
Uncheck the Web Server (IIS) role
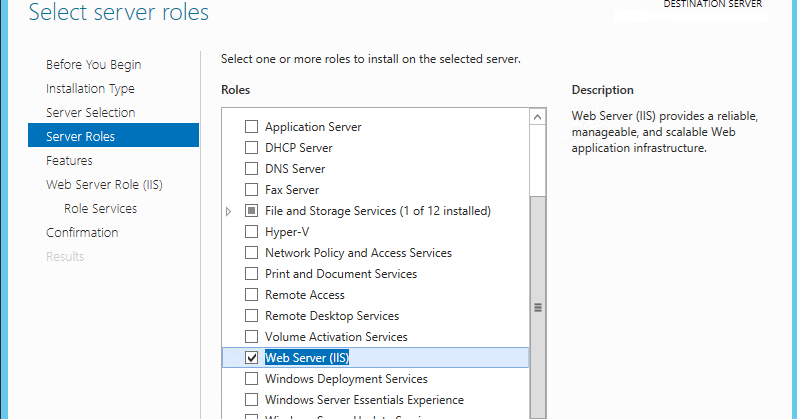[x=252, y=358]
